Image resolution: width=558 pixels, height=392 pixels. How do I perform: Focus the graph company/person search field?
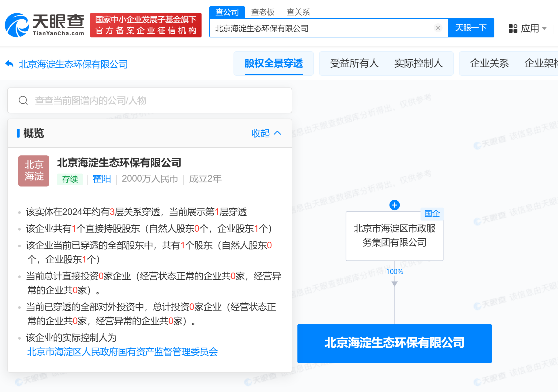tap(150, 100)
